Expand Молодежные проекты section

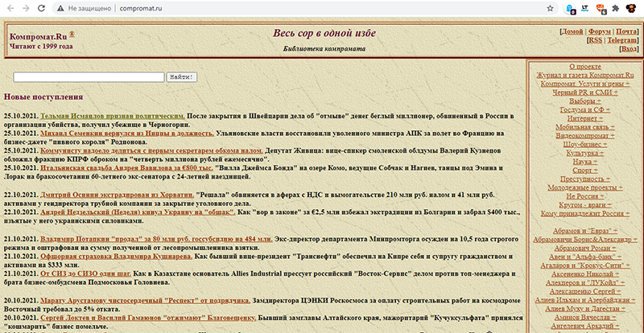pyautogui.click(x=585, y=187)
